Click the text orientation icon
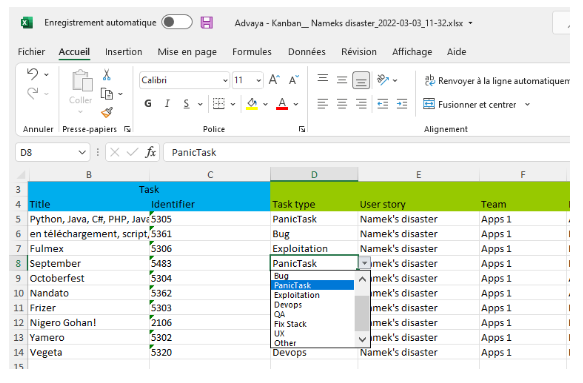 coord(383,80)
